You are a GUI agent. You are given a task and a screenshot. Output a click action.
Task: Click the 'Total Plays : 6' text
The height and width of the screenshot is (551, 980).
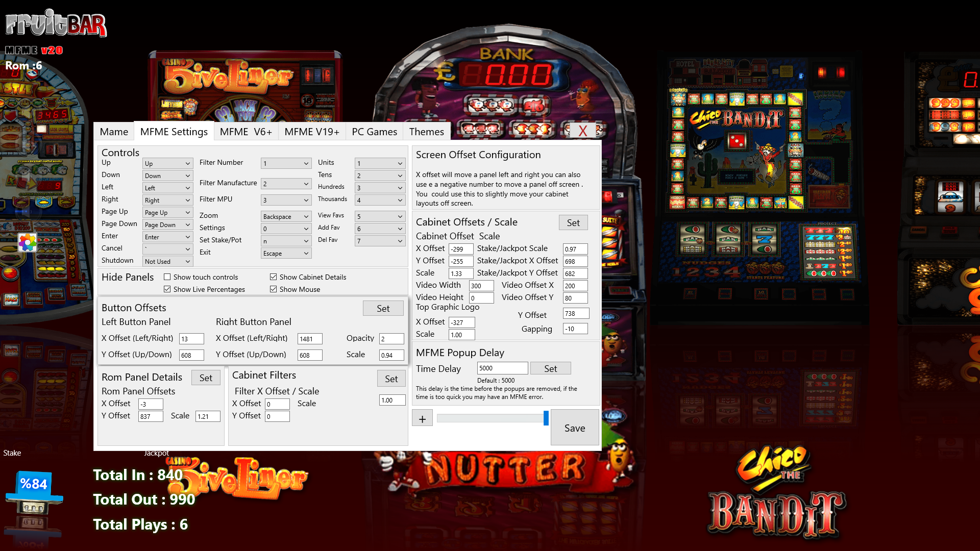[140, 524]
